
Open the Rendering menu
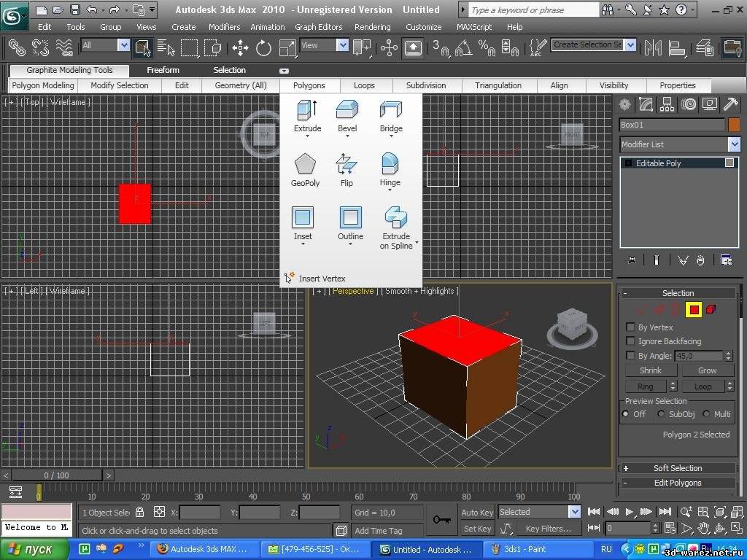tap(372, 27)
